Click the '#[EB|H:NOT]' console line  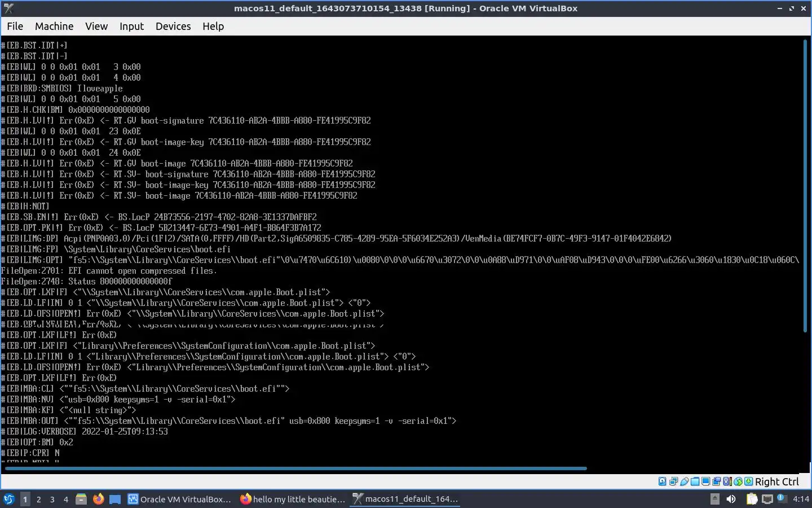25,206
